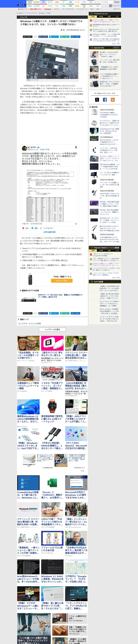Share article on X with top ポスト button
Image resolution: width=138 pixels, height=644 pixels.
[27, 36]
